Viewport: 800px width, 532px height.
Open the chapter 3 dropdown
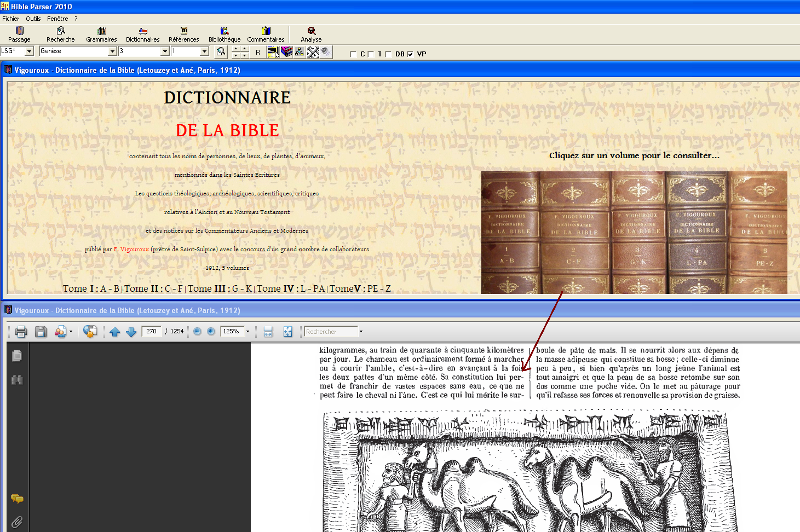click(x=165, y=51)
